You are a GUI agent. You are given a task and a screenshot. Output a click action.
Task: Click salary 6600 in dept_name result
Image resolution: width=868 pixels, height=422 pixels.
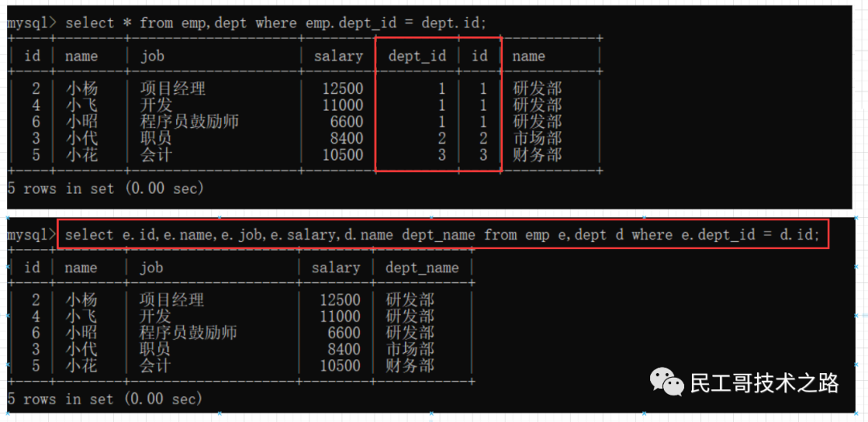tap(345, 333)
